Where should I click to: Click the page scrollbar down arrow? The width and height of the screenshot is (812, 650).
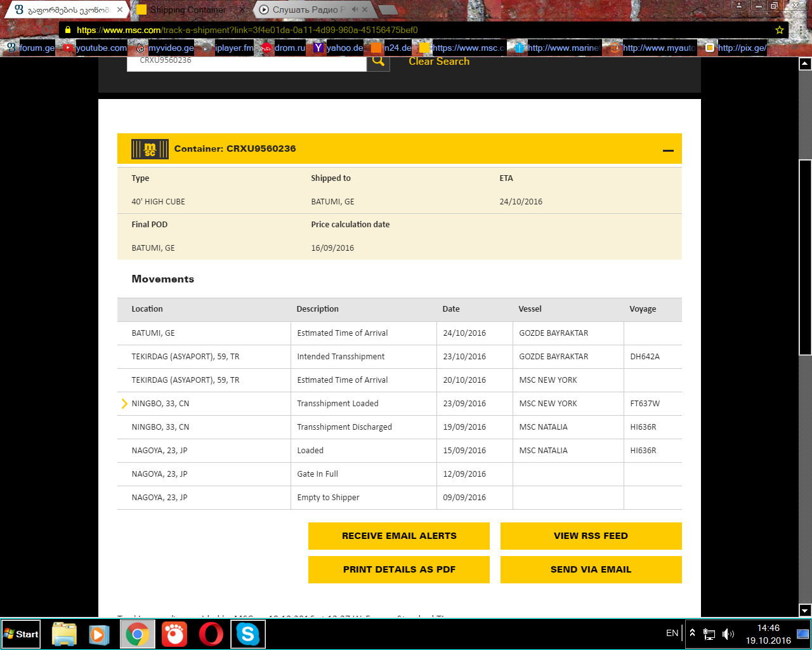click(805, 611)
